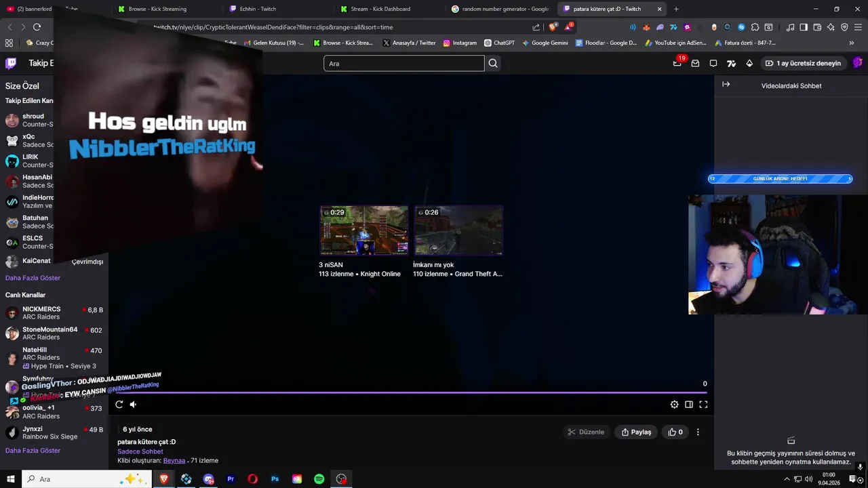Open Twitch notifications inbox with badge 19
Screen dimensions: 868x488
coord(677,63)
